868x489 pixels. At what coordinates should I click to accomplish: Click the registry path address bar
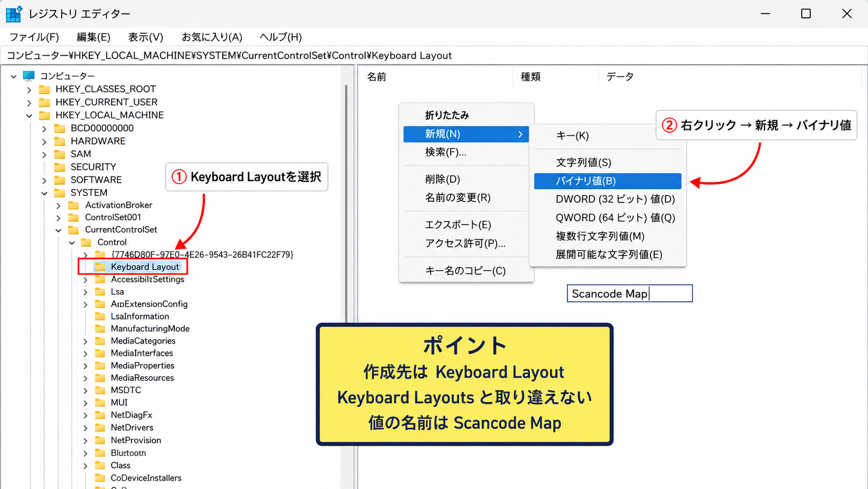click(x=434, y=56)
